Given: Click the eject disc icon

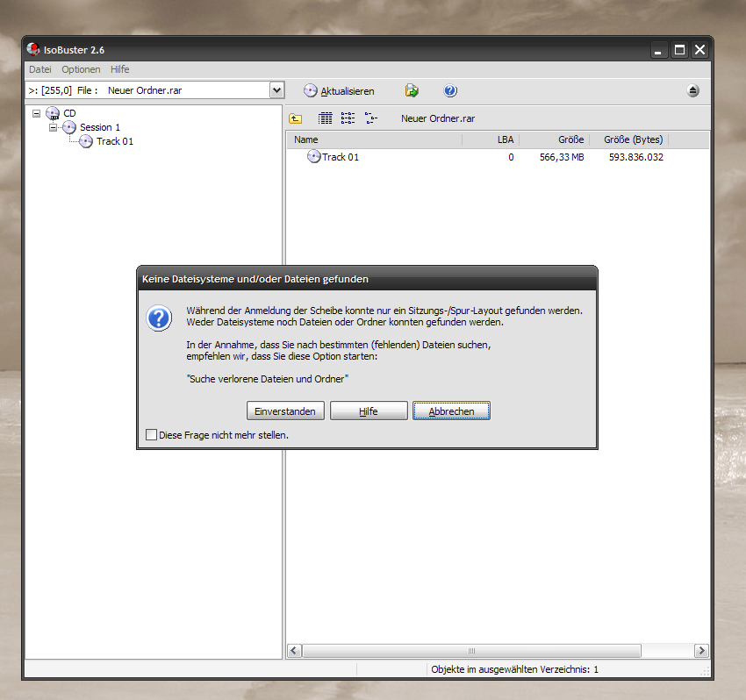Looking at the screenshot, I should pyautogui.click(x=692, y=90).
